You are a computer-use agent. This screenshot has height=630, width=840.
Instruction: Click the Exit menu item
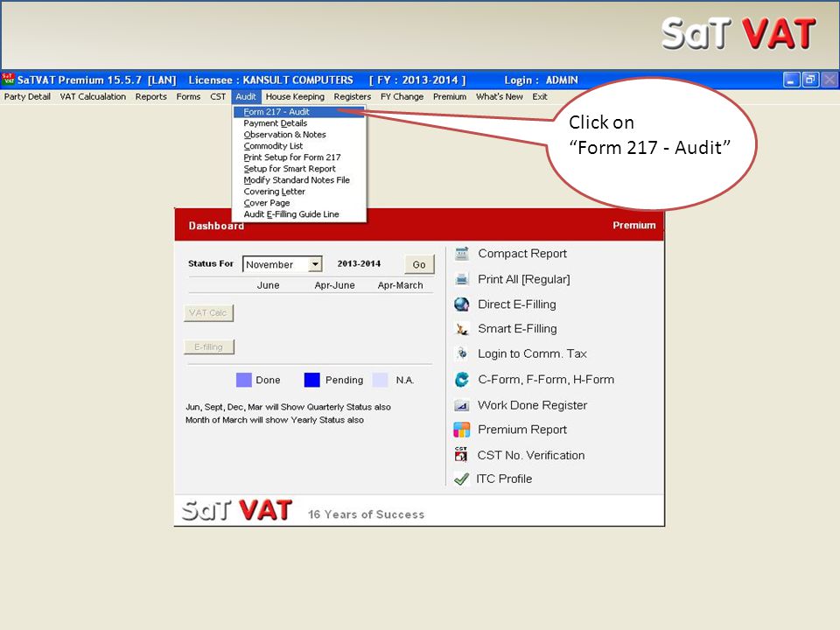pyautogui.click(x=540, y=96)
